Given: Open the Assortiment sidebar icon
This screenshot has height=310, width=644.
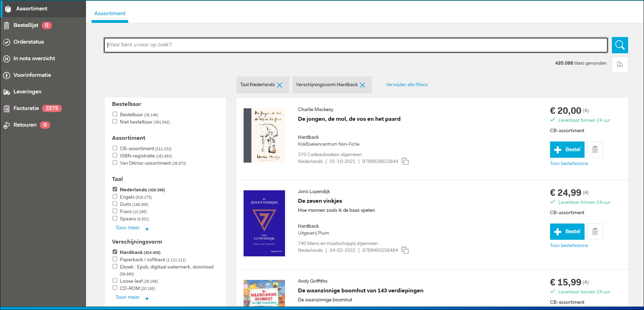Looking at the screenshot, I should pos(8,9).
